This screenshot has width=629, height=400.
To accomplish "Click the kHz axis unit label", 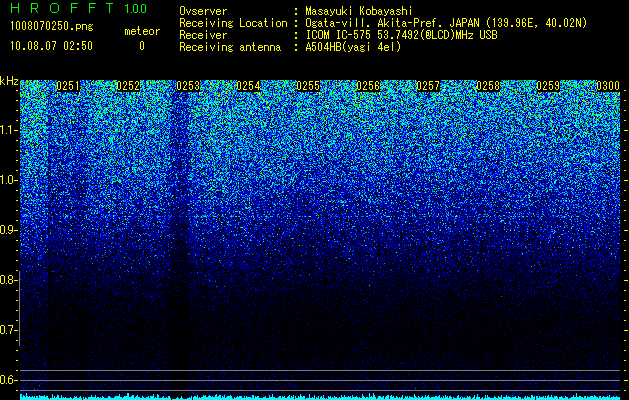I will click(x=9, y=81).
